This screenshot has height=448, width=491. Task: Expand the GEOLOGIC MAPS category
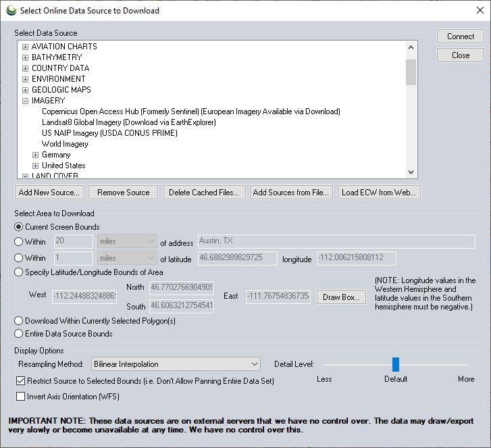pos(26,91)
